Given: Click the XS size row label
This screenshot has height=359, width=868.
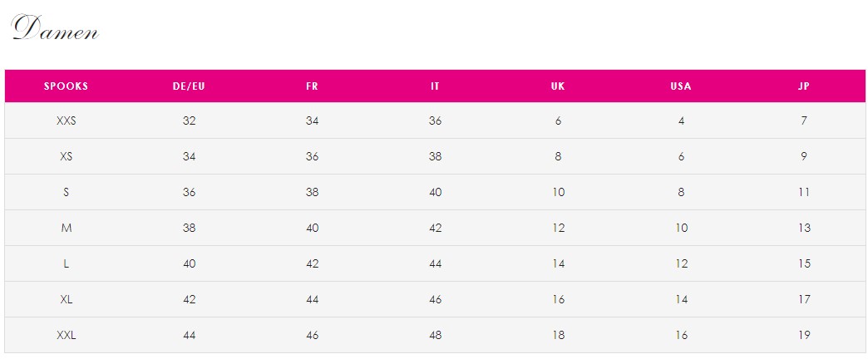Looking at the screenshot, I should tap(66, 157).
